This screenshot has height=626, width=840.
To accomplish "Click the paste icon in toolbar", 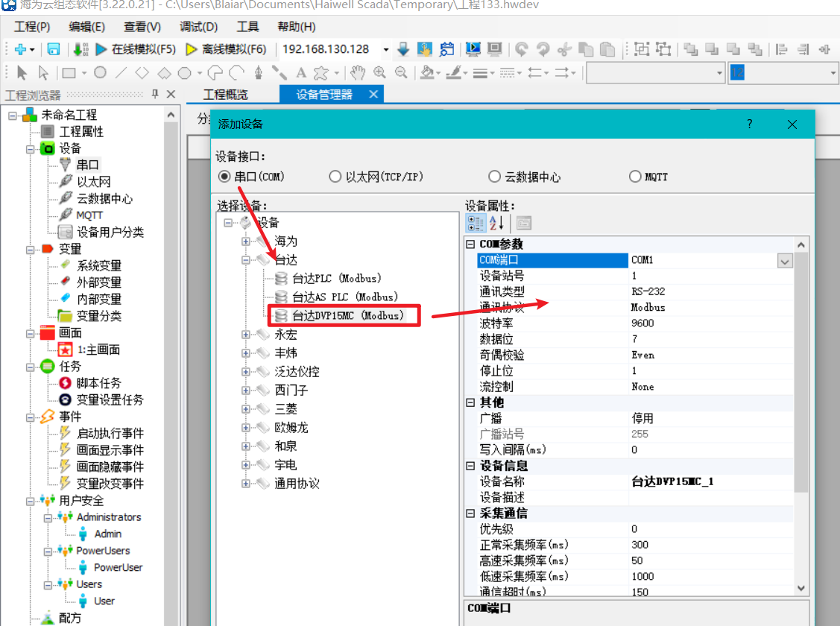I will click(607, 49).
